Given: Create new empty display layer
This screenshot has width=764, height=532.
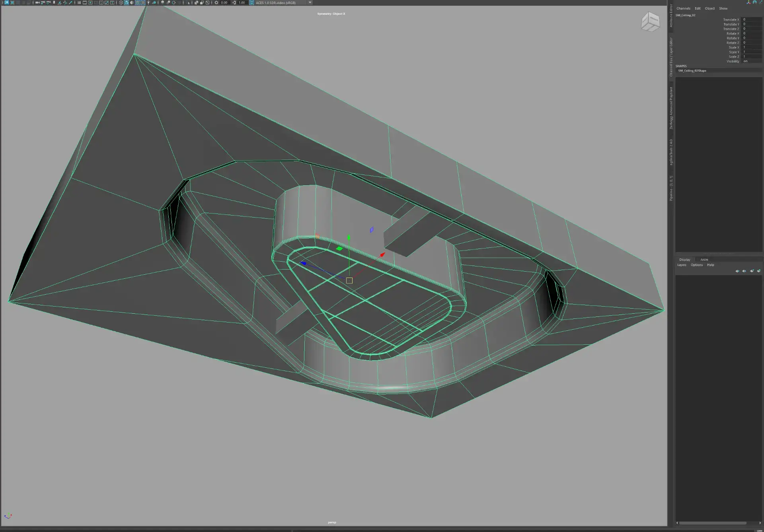Looking at the screenshot, I should 752,271.
